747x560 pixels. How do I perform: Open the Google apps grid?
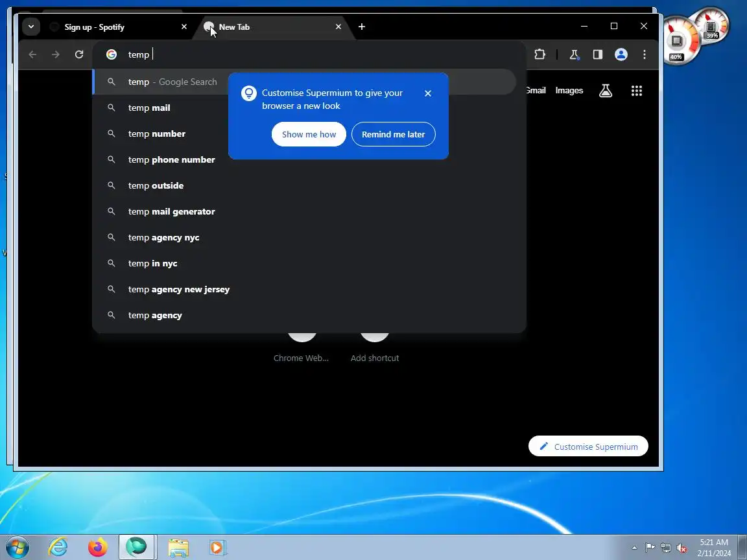click(x=637, y=91)
